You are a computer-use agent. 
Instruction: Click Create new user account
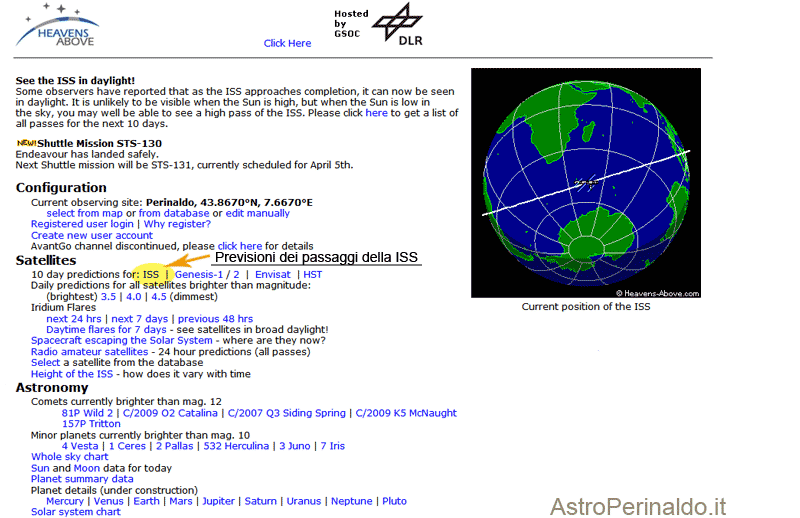tap(92, 235)
